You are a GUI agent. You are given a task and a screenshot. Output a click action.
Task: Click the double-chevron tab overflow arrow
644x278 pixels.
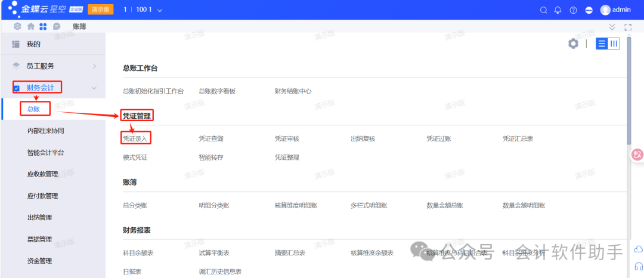(x=612, y=27)
